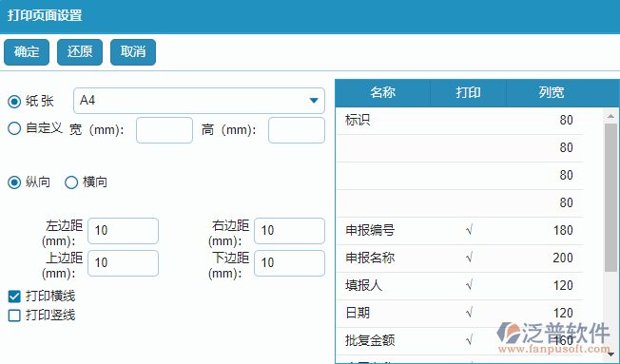
Task: Click the table vertical scrollbar thumb
Action: click(x=610, y=198)
